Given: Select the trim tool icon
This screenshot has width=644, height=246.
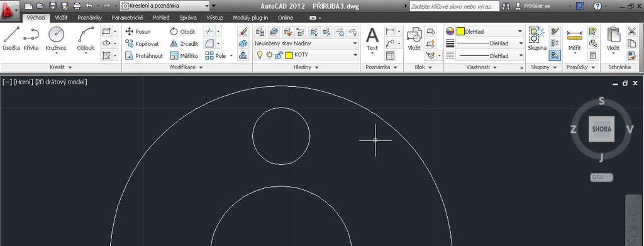Looking at the screenshot, I should [x=209, y=31].
